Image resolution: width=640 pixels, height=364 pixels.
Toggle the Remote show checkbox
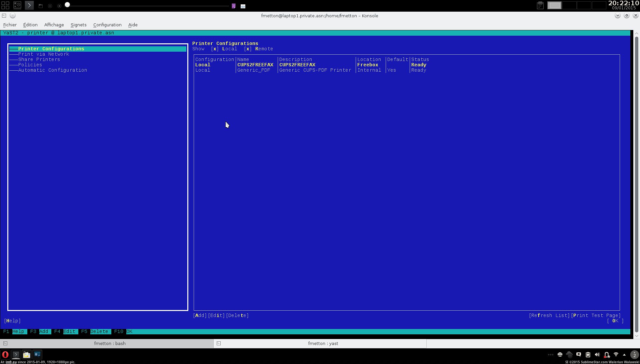pos(248,49)
